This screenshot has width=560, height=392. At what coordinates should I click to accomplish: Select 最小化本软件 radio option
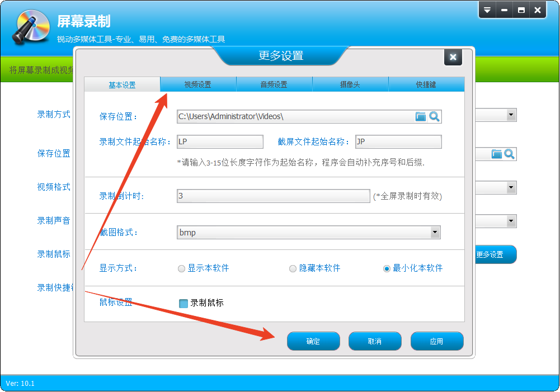click(x=413, y=268)
